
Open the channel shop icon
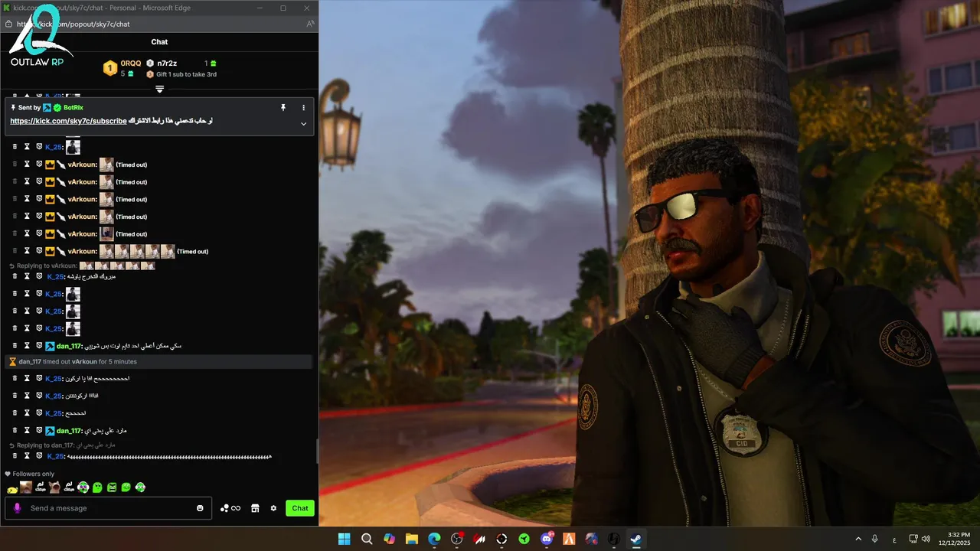click(x=255, y=508)
